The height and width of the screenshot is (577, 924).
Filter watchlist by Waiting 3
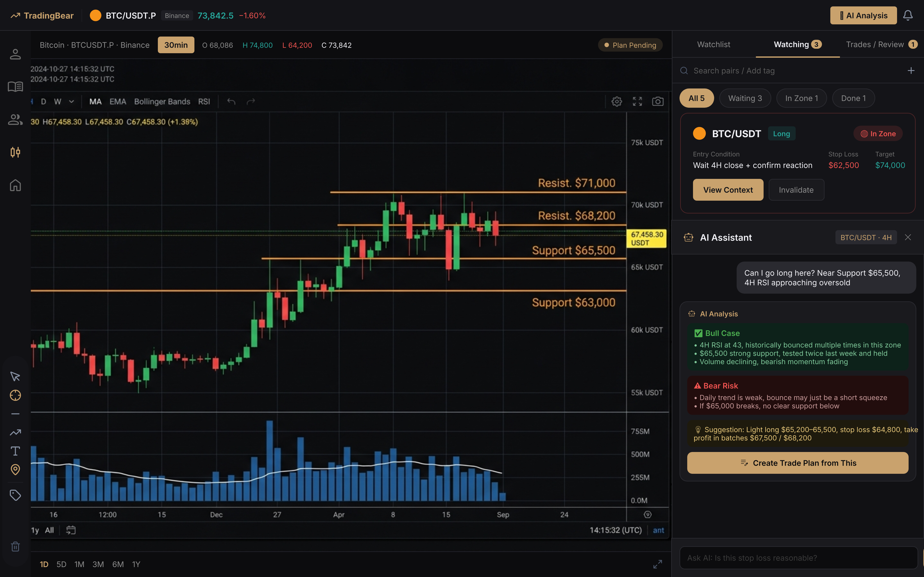tap(745, 99)
